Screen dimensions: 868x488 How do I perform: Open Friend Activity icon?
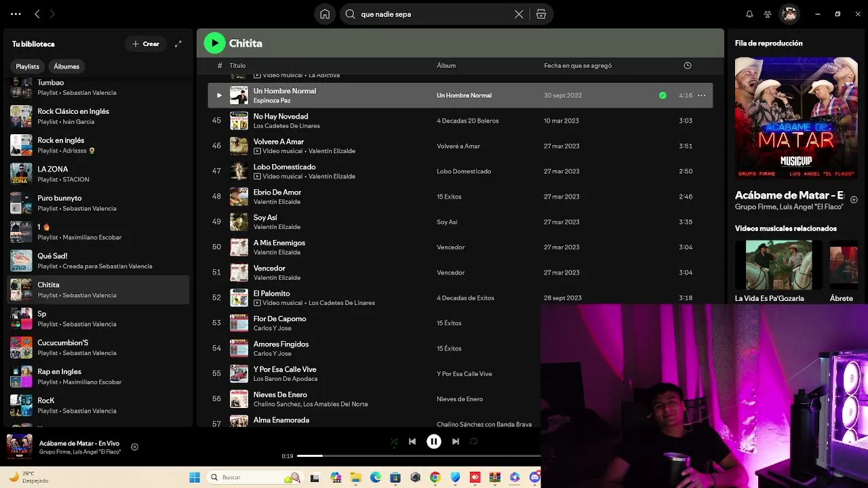point(768,14)
